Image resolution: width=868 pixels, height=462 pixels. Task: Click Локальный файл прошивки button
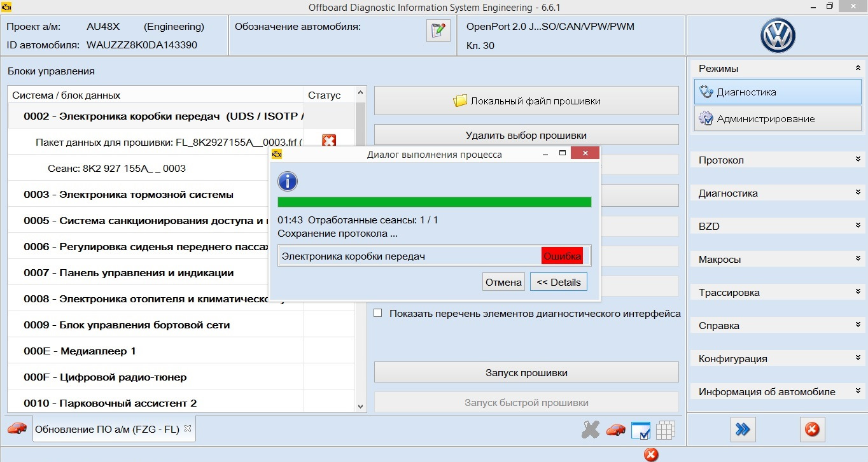(x=526, y=101)
